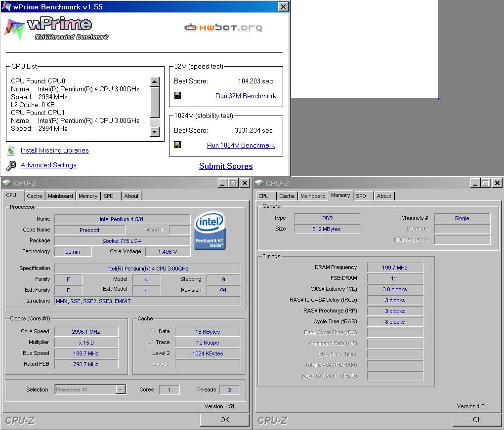Click the 32M Best Score '104.203 sec'
This screenshot has height=430, width=504.
pyautogui.click(x=255, y=81)
